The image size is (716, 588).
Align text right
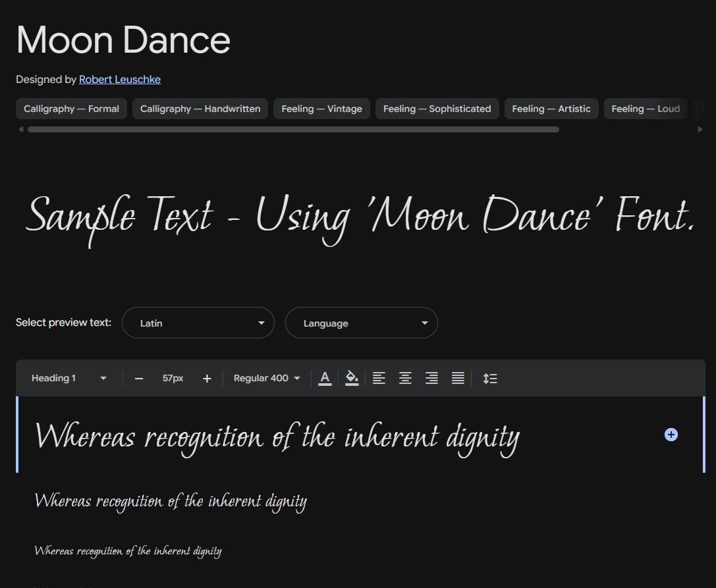431,379
